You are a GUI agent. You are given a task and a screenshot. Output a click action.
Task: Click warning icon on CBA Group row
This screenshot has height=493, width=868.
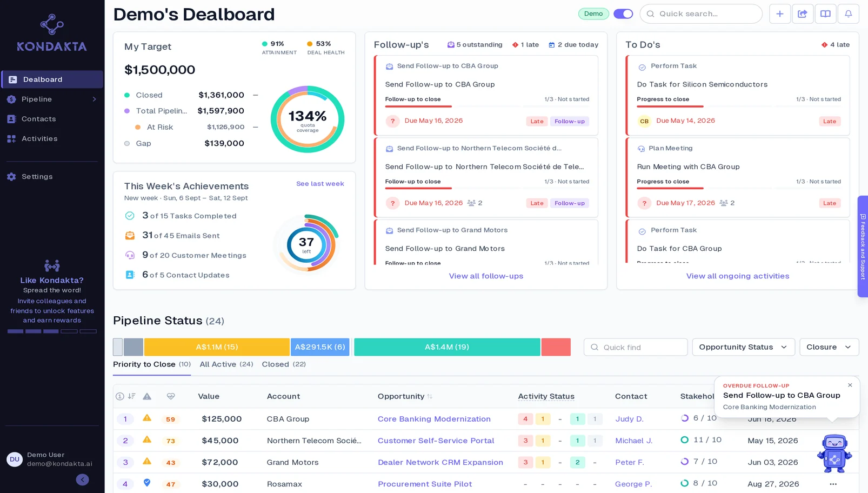pyautogui.click(x=147, y=418)
